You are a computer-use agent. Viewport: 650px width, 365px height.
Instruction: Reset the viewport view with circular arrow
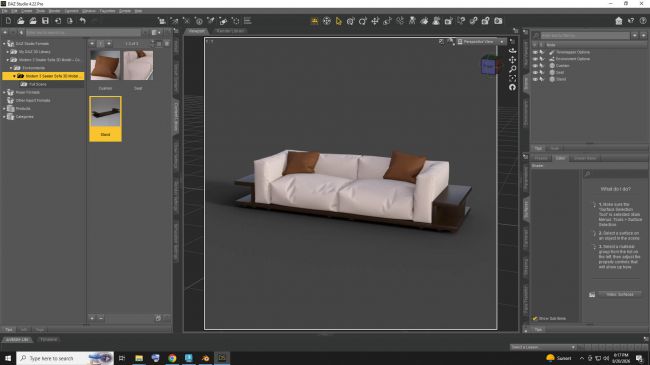pos(513,87)
